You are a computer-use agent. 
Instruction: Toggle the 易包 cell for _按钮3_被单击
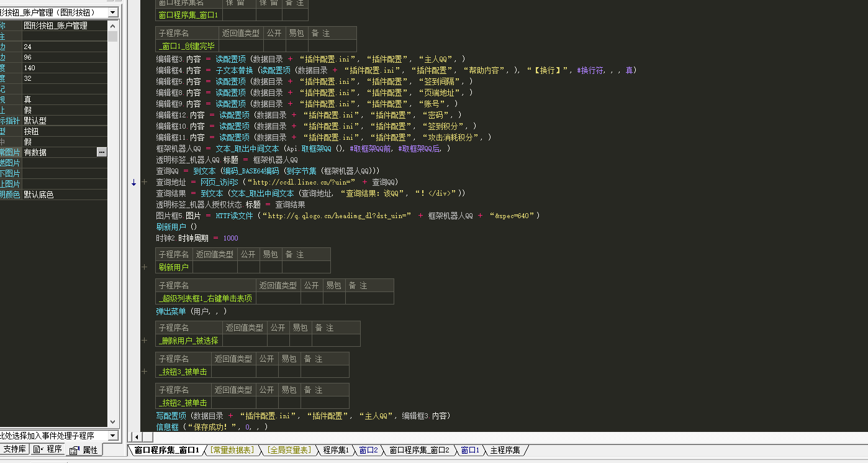point(289,372)
